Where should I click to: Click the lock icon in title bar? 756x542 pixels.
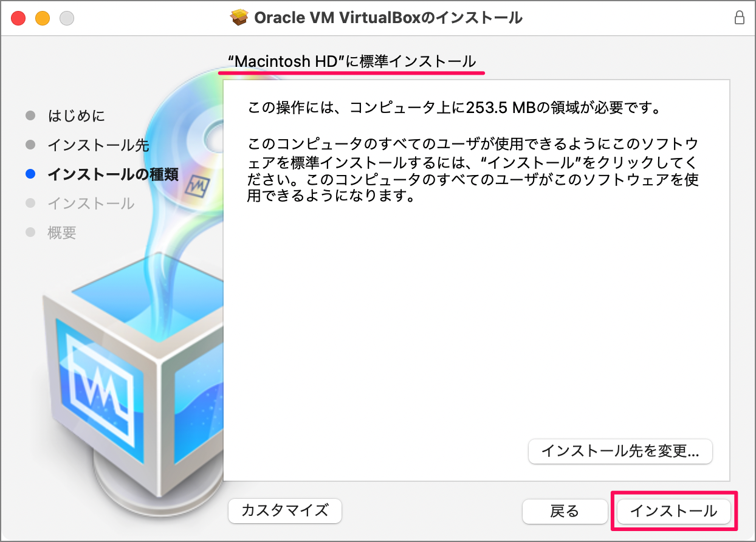[740, 18]
